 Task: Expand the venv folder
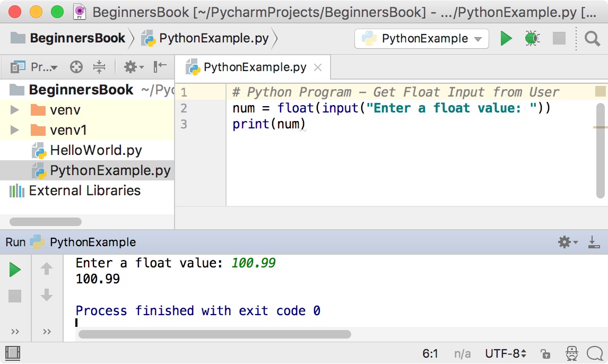pos(15,110)
